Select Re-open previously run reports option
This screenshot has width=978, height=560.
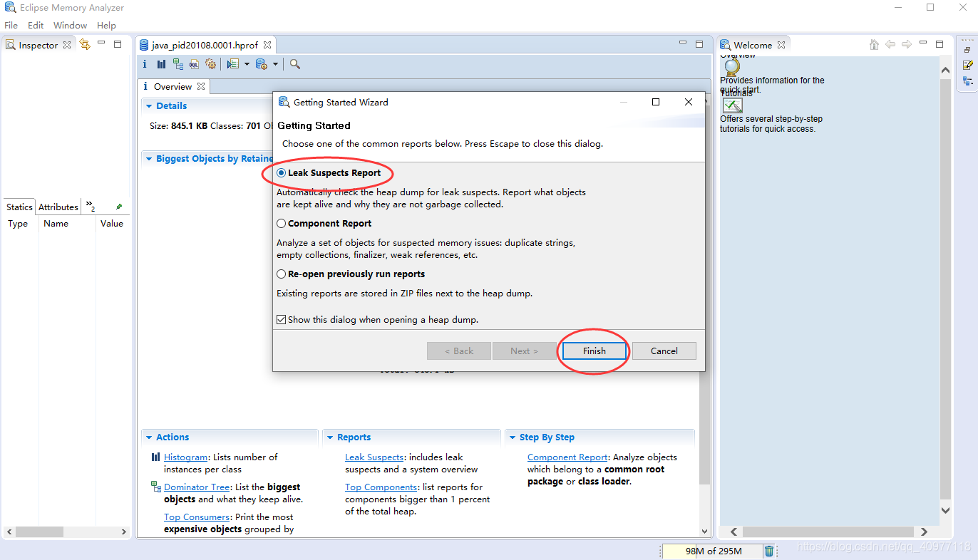(282, 274)
